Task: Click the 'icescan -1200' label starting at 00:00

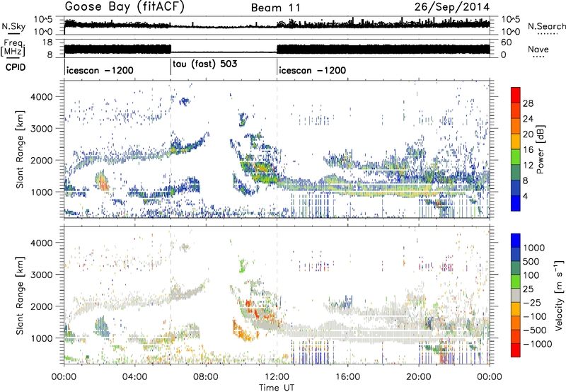Action: (x=100, y=70)
